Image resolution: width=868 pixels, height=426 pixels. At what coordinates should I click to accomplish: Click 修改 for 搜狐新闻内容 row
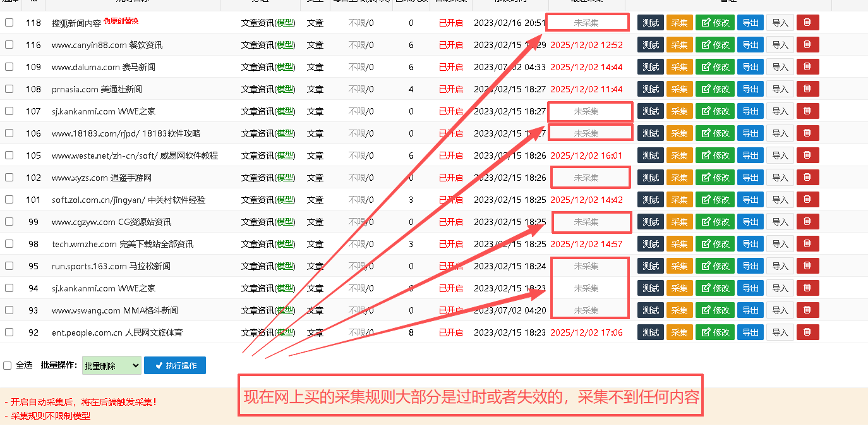coord(715,23)
